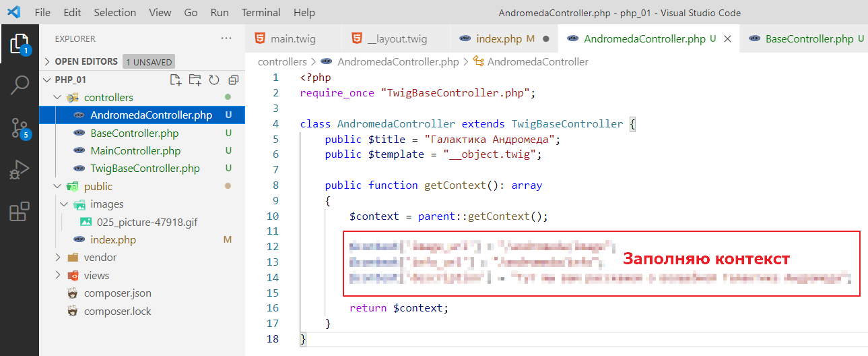868x356 pixels.
Task: Open Source Control view with badge 5
Action: [19, 127]
